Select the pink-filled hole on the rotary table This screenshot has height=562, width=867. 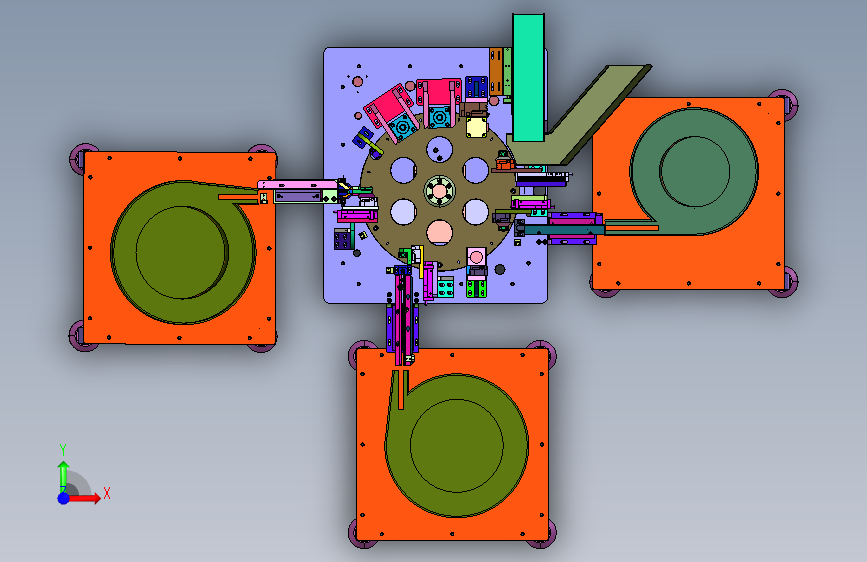pyautogui.click(x=440, y=232)
